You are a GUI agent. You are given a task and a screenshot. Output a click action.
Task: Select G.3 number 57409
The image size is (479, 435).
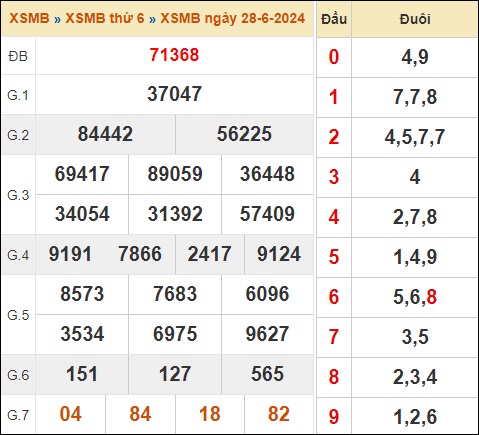point(267,214)
